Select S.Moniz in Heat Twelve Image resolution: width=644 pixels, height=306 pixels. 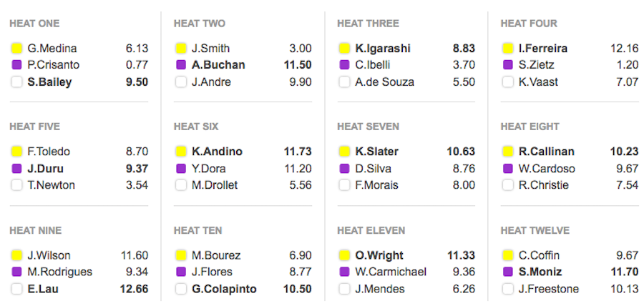pyautogui.click(x=540, y=272)
